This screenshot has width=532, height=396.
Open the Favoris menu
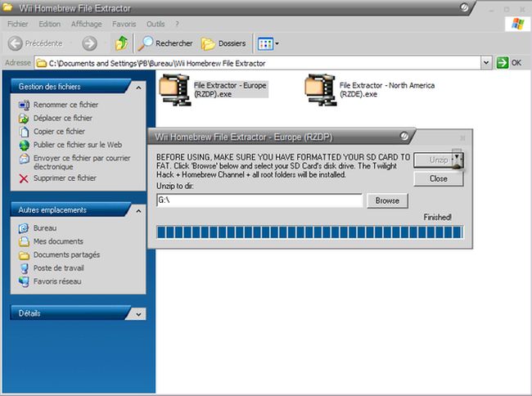[124, 24]
